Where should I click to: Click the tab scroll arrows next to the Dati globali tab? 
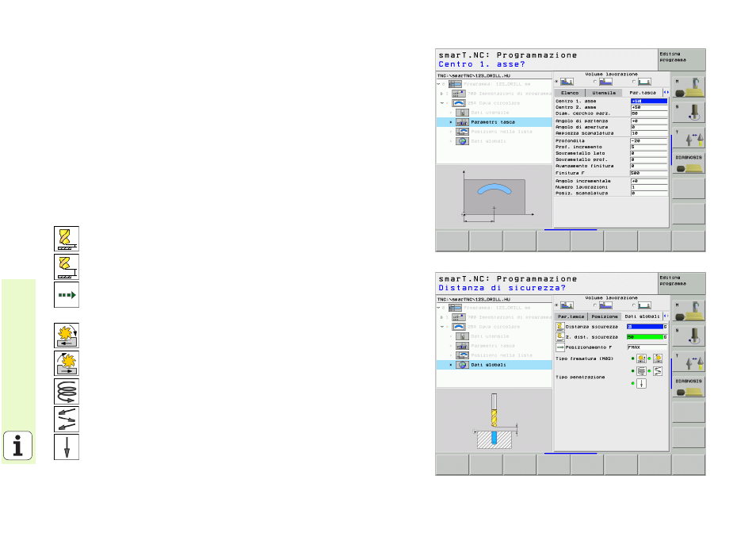[666, 316]
